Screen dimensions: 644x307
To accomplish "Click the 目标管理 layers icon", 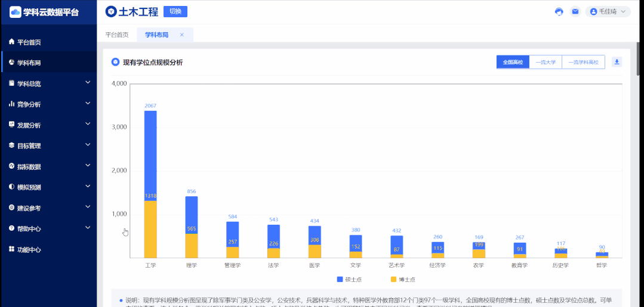I will [x=11, y=145].
